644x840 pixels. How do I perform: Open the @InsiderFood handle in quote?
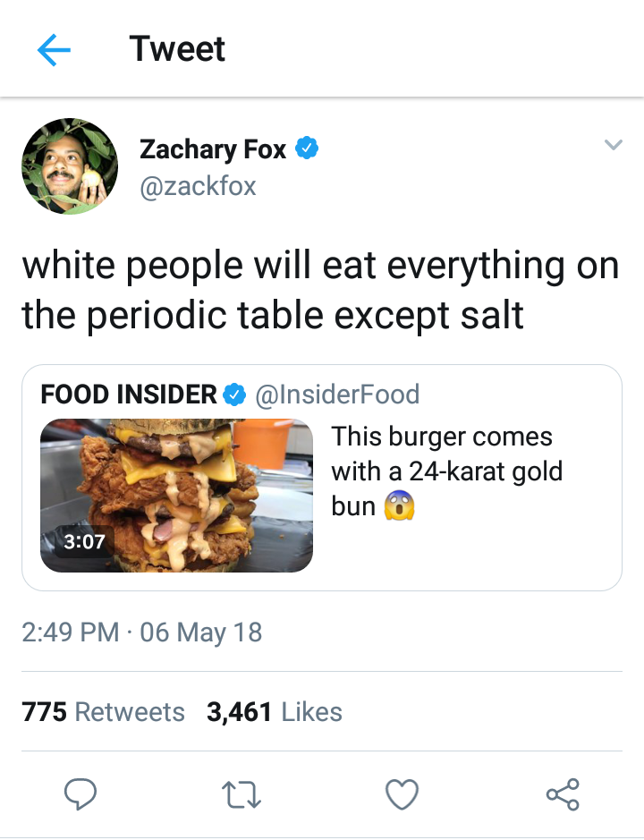point(337,394)
